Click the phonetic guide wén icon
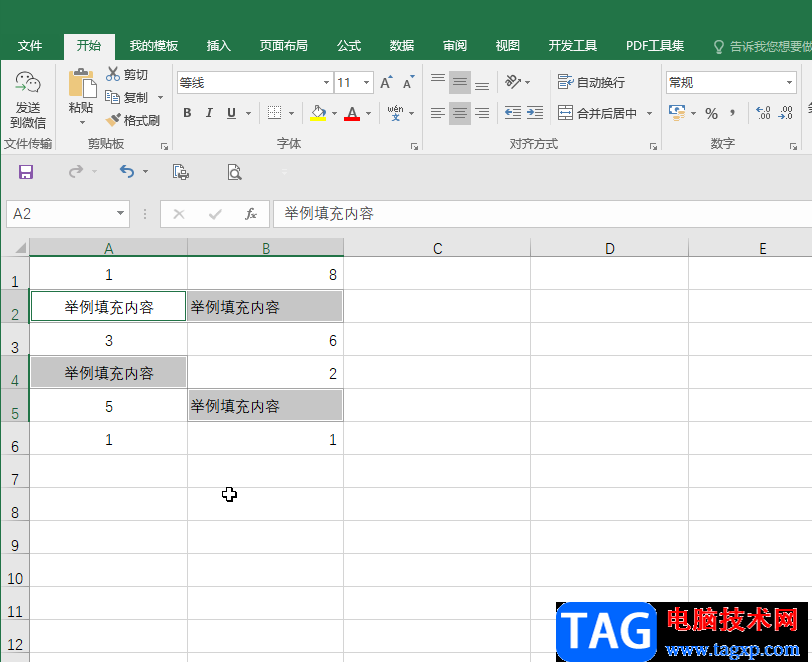 395,112
